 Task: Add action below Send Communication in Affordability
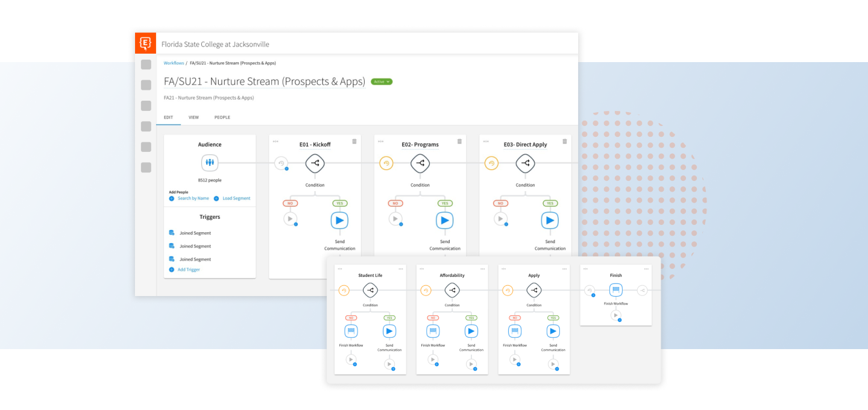471,364
